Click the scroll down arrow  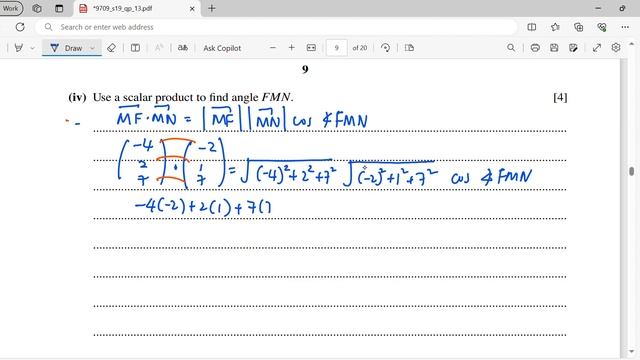click(631, 351)
